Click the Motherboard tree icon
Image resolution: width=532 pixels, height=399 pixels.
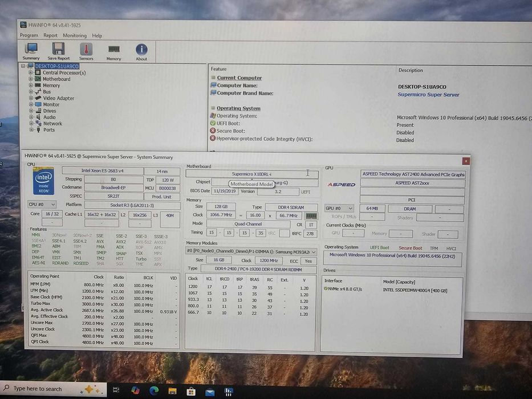coord(38,79)
